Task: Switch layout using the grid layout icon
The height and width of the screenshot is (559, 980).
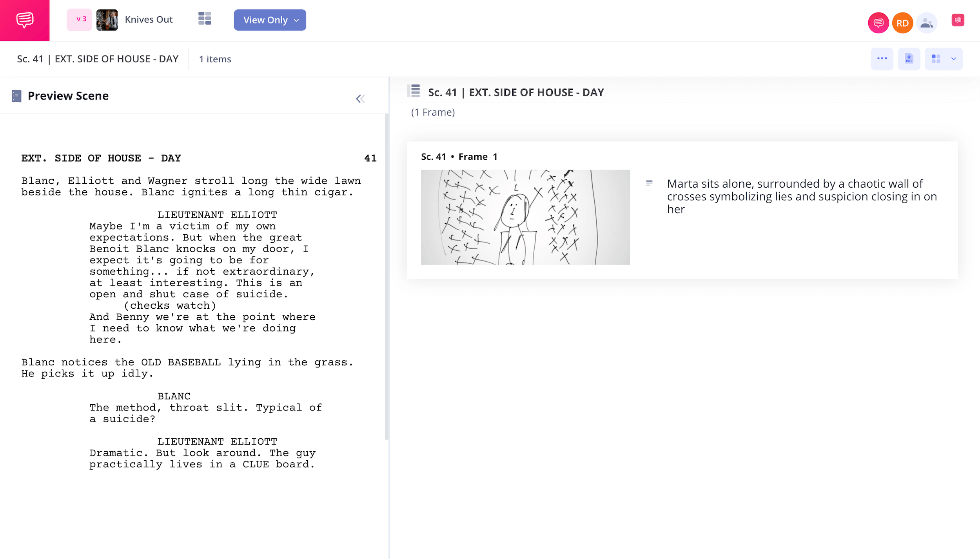Action: tap(936, 59)
